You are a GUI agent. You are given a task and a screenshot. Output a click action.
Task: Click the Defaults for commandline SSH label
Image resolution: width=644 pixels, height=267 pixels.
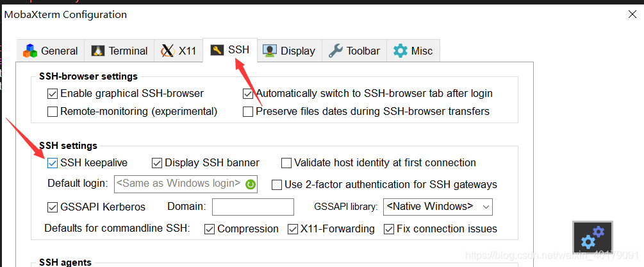tap(117, 228)
